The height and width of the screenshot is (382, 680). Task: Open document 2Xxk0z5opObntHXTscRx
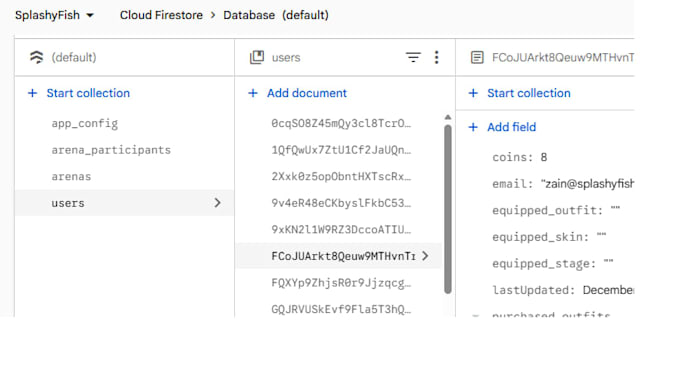click(341, 176)
